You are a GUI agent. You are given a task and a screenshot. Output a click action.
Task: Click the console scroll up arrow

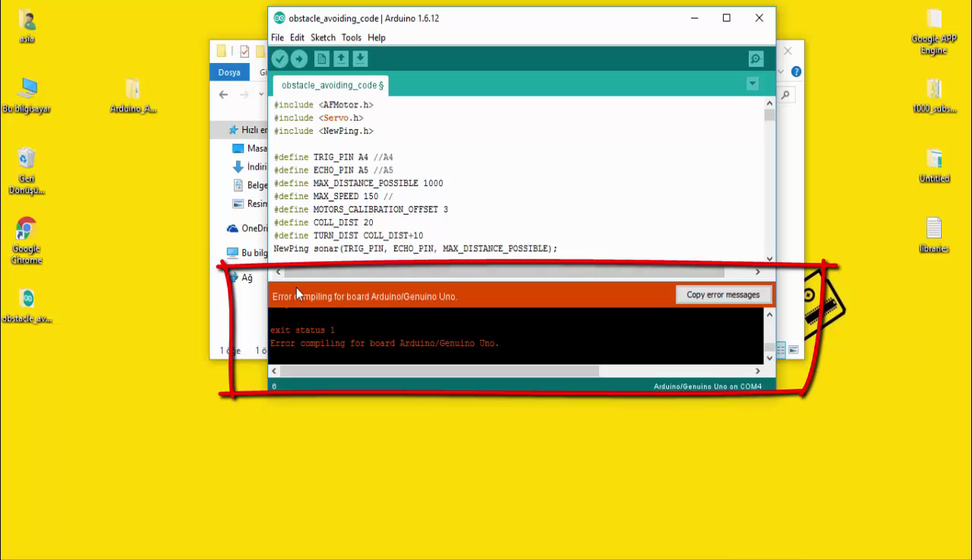pyautogui.click(x=769, y=313)
